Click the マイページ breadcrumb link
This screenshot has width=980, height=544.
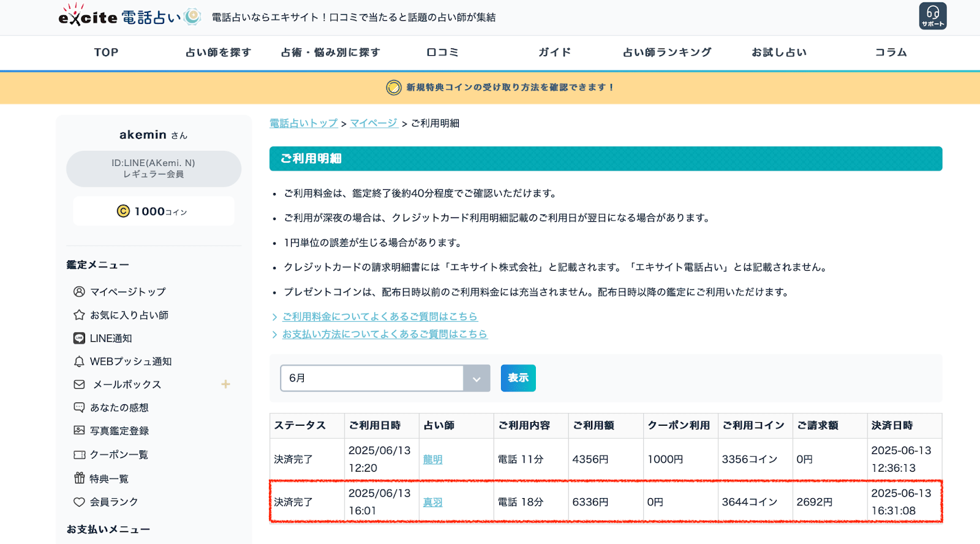point(374,123)
